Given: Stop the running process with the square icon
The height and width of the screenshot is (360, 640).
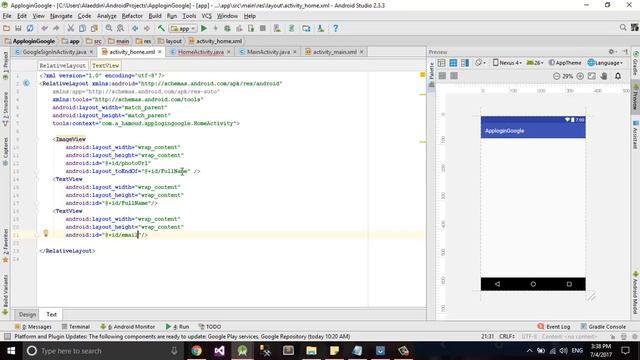Looking at the screenshot, I should click(x=263, y=28).
